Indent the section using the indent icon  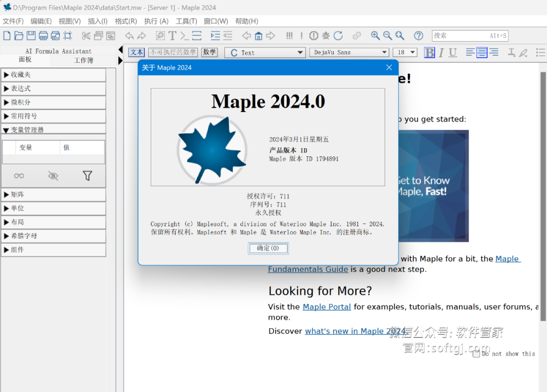tap(216, 35)
